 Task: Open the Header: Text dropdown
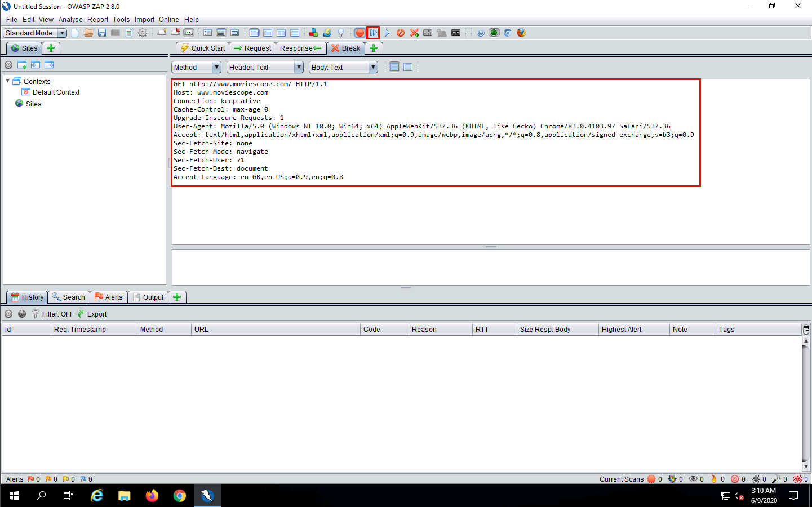[x=265, y=67]
